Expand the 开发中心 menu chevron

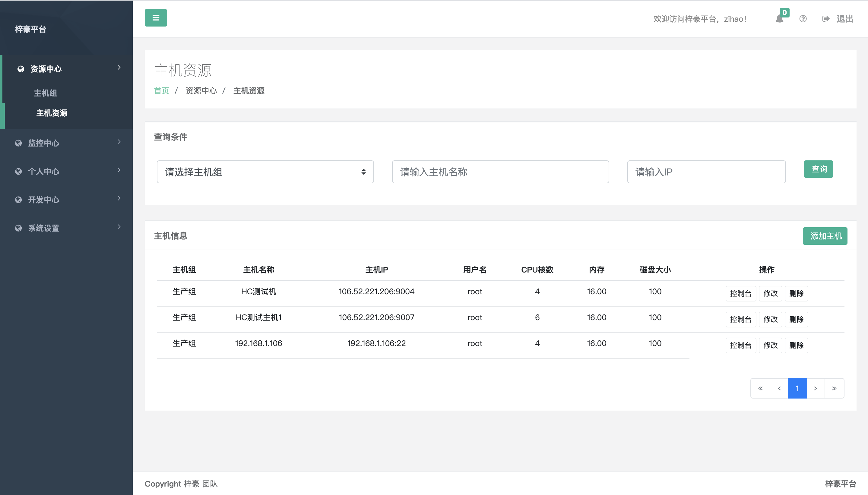click(x=119, y=198)
